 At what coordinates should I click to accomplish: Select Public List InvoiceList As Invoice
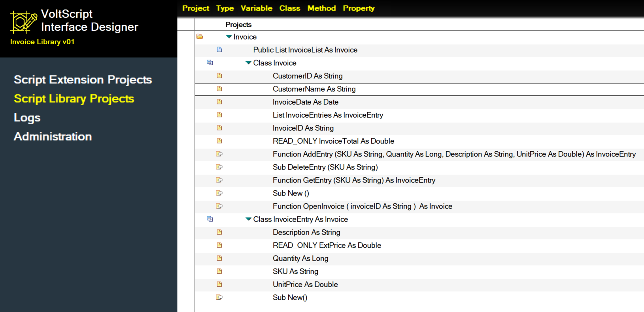tap(305, 50)
